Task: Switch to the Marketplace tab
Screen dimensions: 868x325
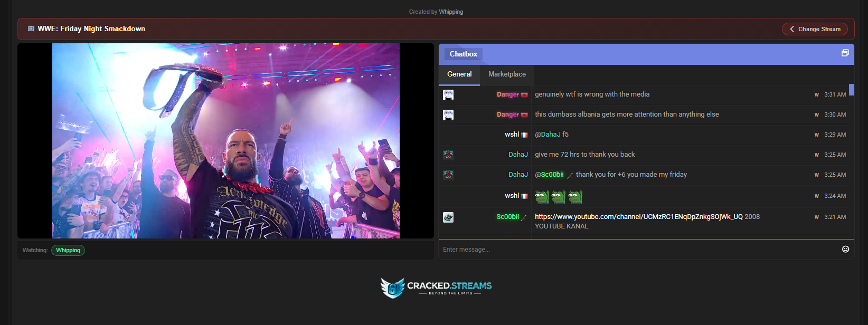Action: click(x=507, y=74)
